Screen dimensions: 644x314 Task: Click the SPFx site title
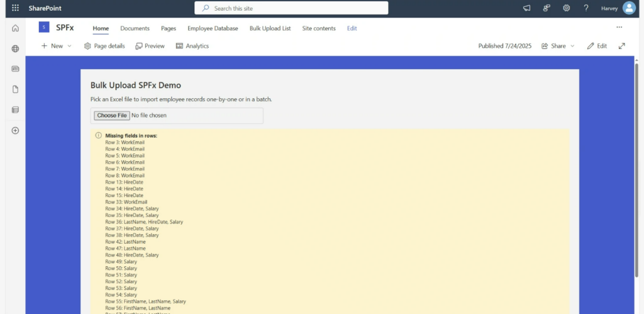tap(65, 28)
